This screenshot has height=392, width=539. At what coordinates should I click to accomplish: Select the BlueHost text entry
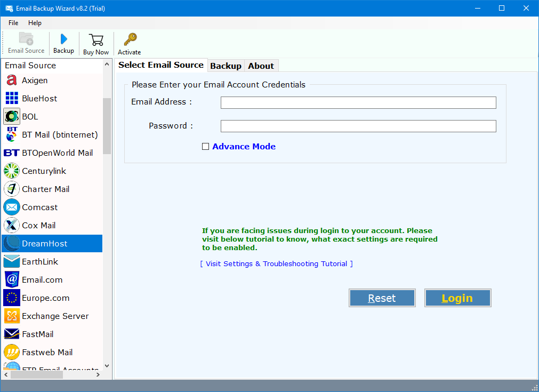(39, 98)
